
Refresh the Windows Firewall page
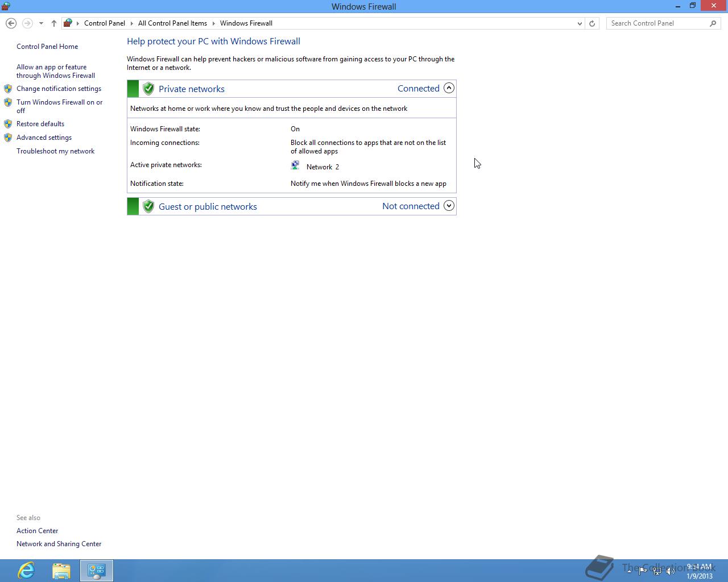592,23
